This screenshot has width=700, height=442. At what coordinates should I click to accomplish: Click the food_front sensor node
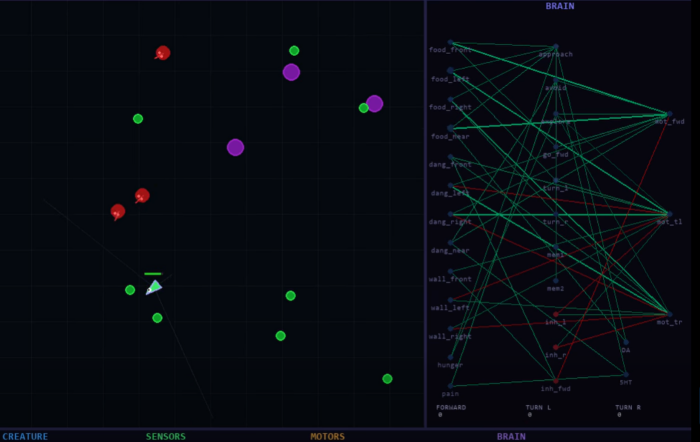tap(450, 43)
